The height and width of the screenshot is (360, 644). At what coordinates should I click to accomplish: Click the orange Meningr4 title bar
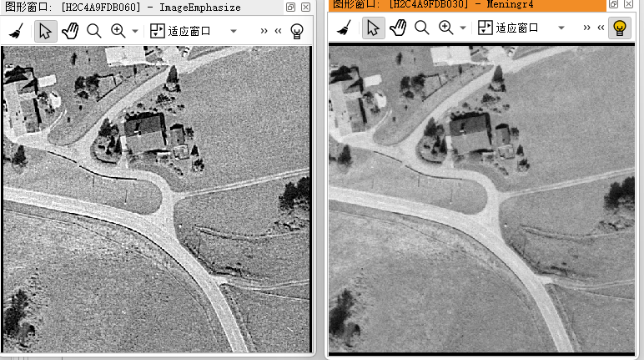coord(467,5)
